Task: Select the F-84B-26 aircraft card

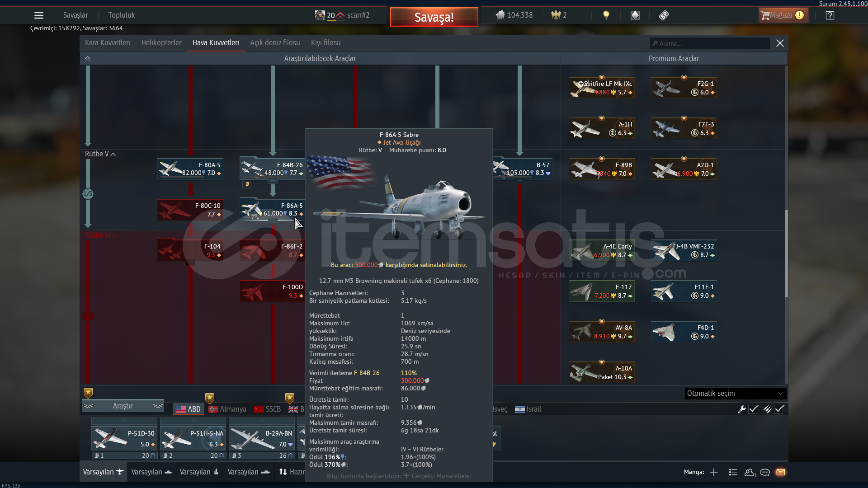Action: [272, 169]
